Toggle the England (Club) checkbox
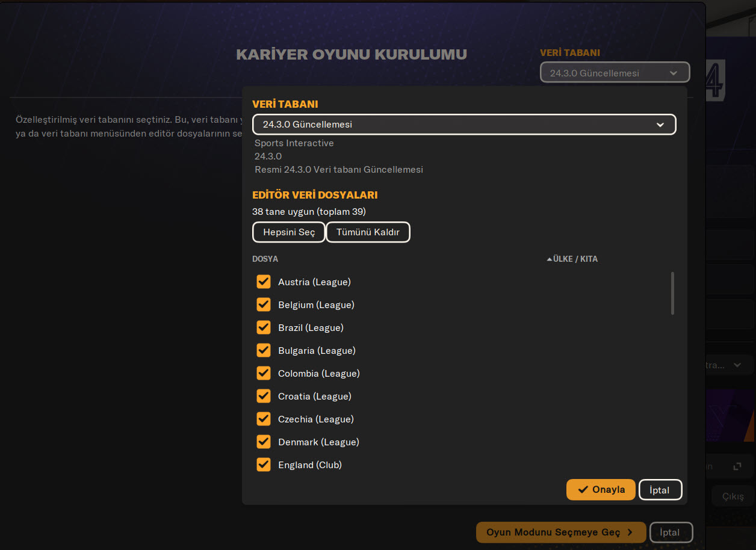Viewport: 756px width, 550px height. [264, 465]
